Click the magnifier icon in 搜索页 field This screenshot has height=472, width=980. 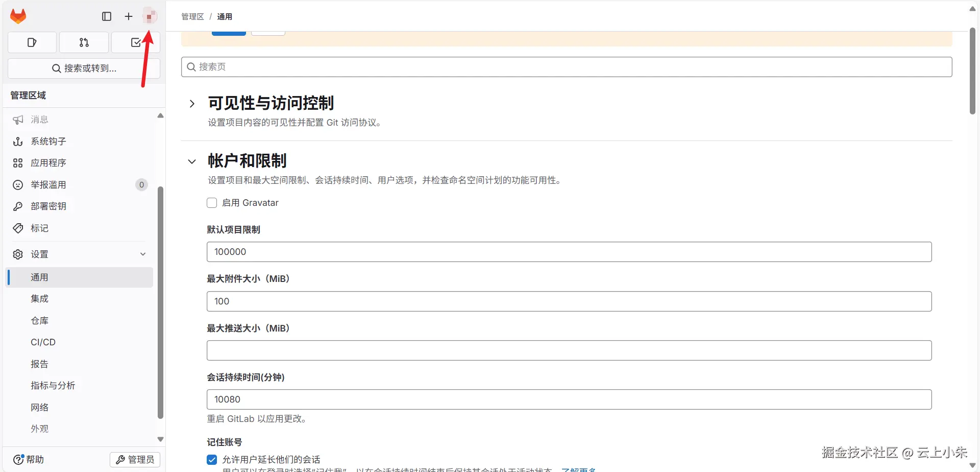click(191, 67)
